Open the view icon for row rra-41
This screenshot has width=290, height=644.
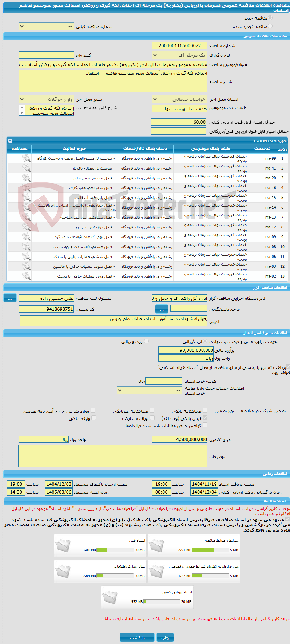(26, 168)
